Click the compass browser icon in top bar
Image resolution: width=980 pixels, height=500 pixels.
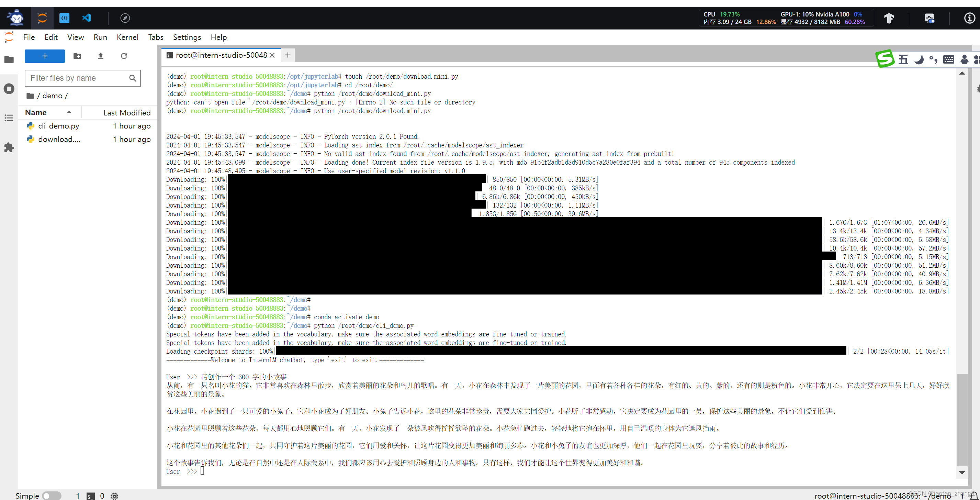click(125, 18)
